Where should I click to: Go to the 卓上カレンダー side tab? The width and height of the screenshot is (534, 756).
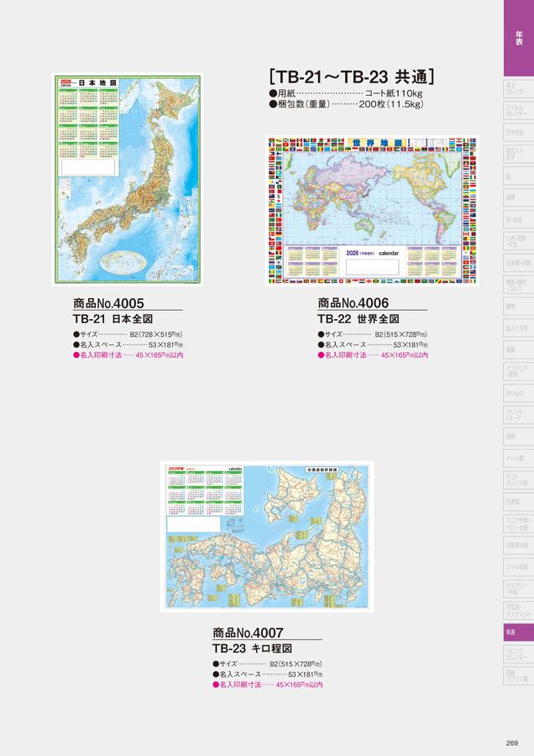(x=519, y=89)
